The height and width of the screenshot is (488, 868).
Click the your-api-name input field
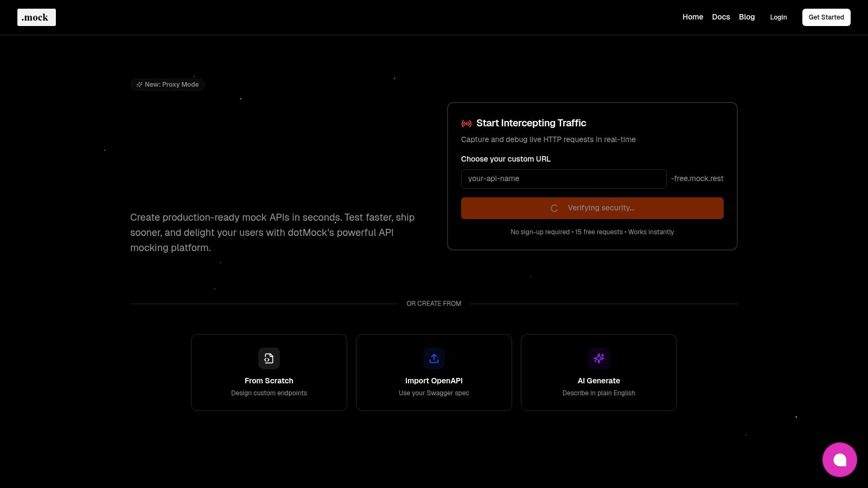point(564,178)
